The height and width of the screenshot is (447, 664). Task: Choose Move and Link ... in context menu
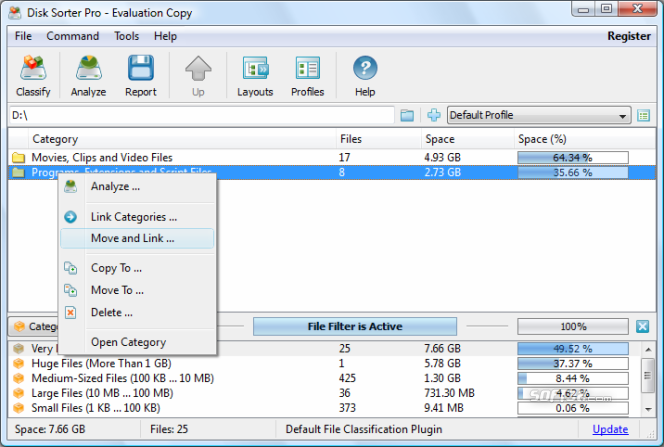point(137,238)
